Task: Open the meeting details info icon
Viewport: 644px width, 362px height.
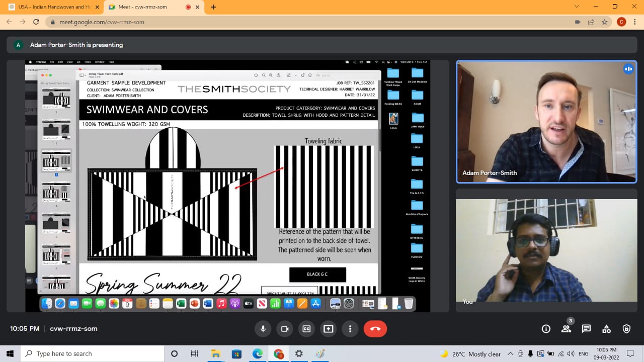Action: pyautogui.click(x=546, y=329)
